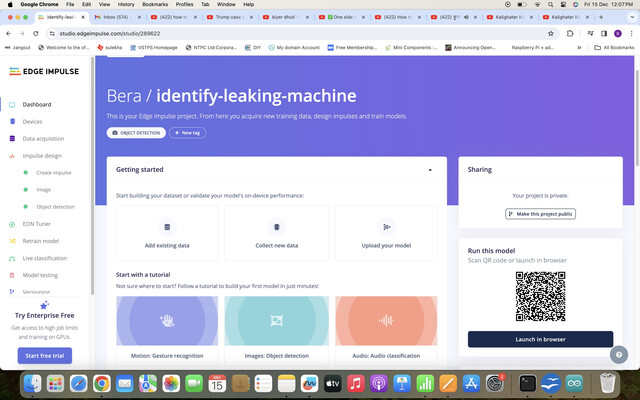Start the Enterprise free trial
The width and height of the screenshot is (640, 400).
pos(44,356)
